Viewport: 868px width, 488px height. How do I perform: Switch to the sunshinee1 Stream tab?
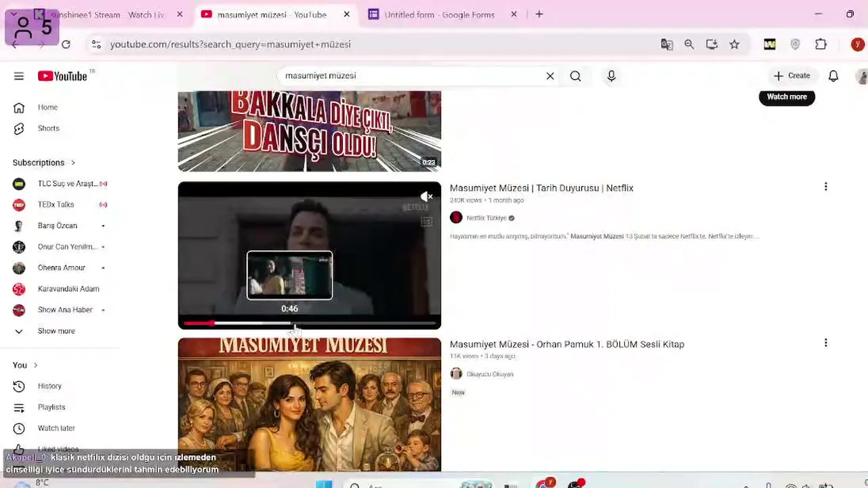point(108,14)
